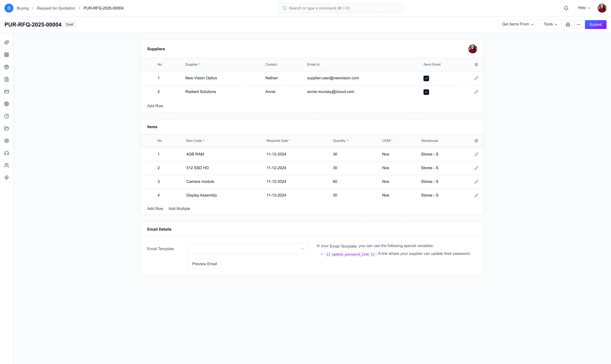
Task: Click the Submit button
Action: (596, 24)
